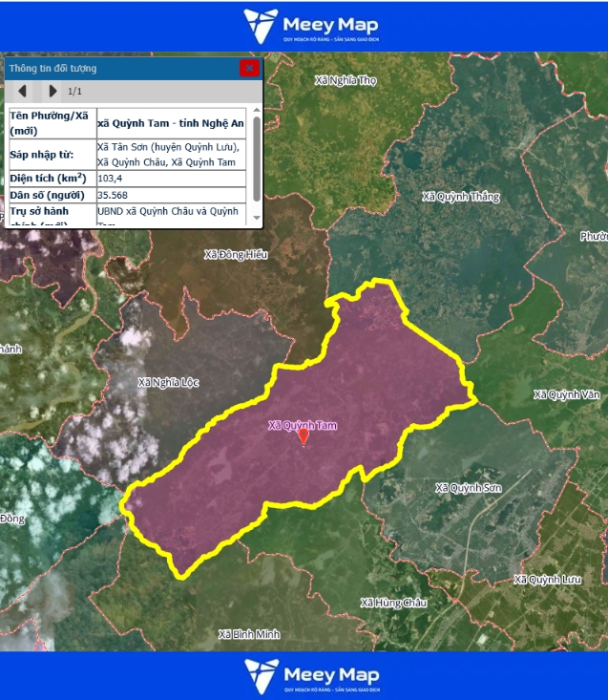Select the Xã Quỳnh Lưu map label

pyautogui.click(x=547, y=580)
